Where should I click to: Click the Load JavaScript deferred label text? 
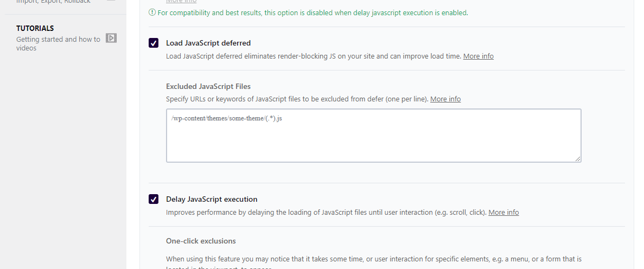(x=208, y=43)
